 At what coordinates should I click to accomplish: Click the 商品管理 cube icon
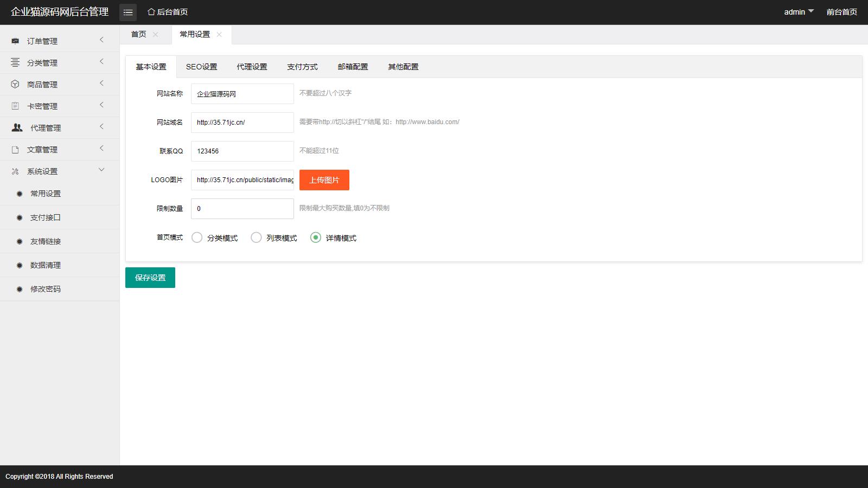15,85
